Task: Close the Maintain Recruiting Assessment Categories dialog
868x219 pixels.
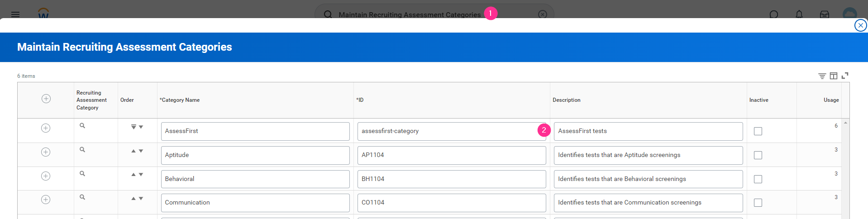Action: (x=860, y=25)
